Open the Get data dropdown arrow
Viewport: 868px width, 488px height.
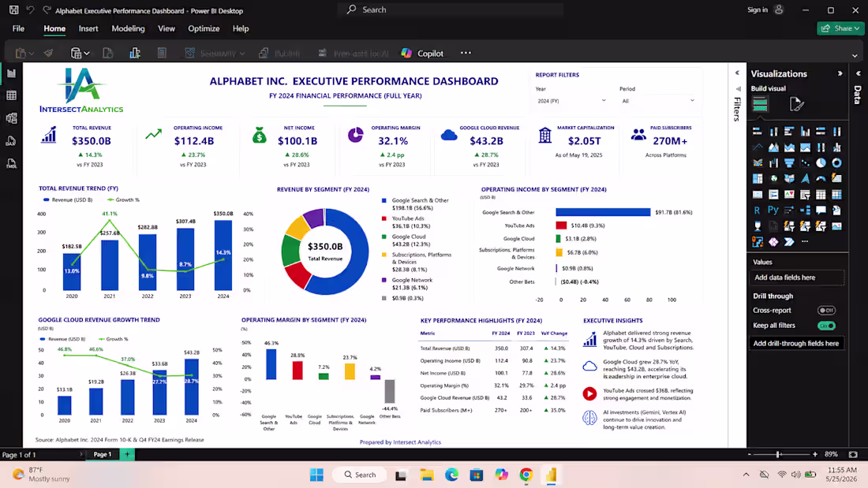[x=87, y=54]
